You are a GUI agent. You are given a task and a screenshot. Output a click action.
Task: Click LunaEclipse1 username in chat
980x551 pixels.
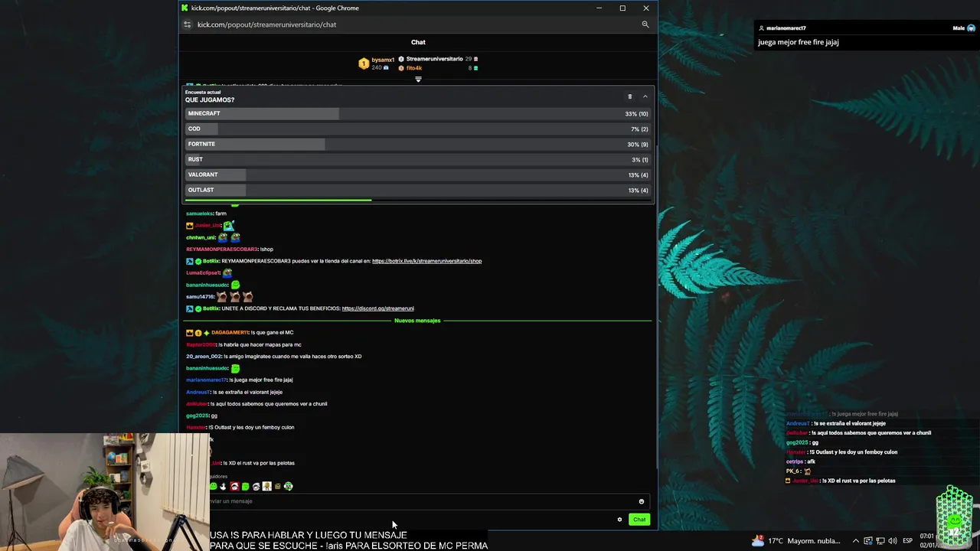click(x=203, y=273)
